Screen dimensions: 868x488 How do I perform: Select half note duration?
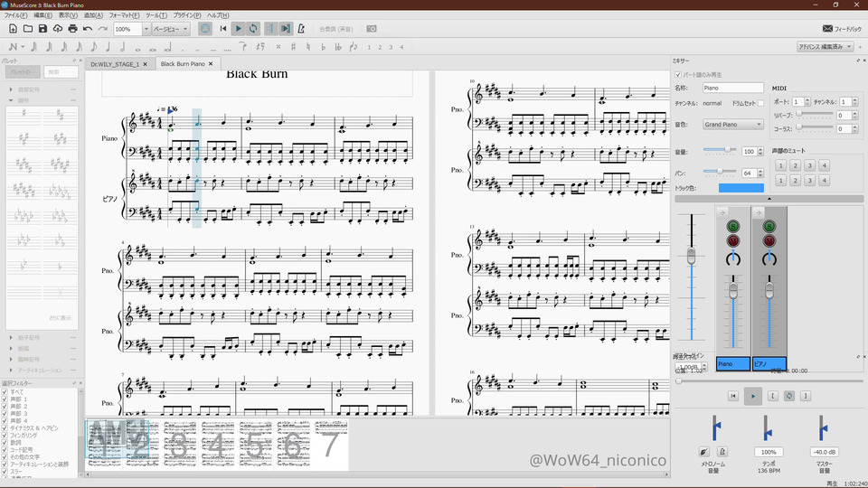123,47
